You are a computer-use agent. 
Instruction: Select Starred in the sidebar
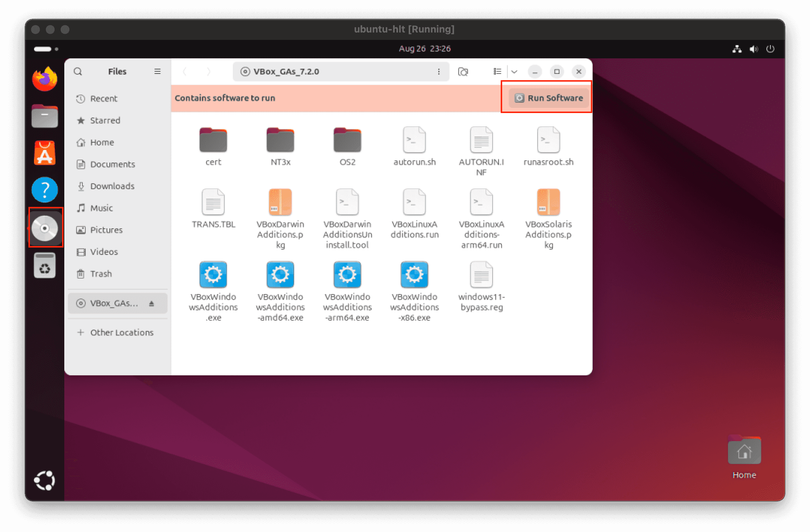(118, 120)
